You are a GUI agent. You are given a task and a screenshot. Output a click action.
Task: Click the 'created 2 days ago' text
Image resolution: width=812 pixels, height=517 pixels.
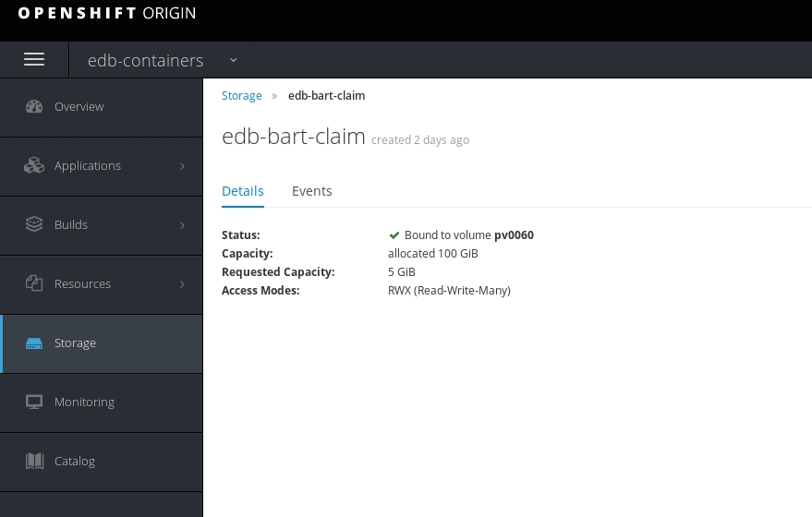420,139
